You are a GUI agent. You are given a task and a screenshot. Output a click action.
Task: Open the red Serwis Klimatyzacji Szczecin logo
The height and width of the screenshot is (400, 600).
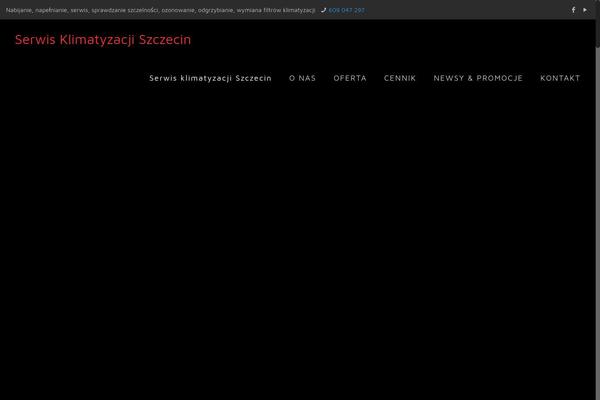103,39
